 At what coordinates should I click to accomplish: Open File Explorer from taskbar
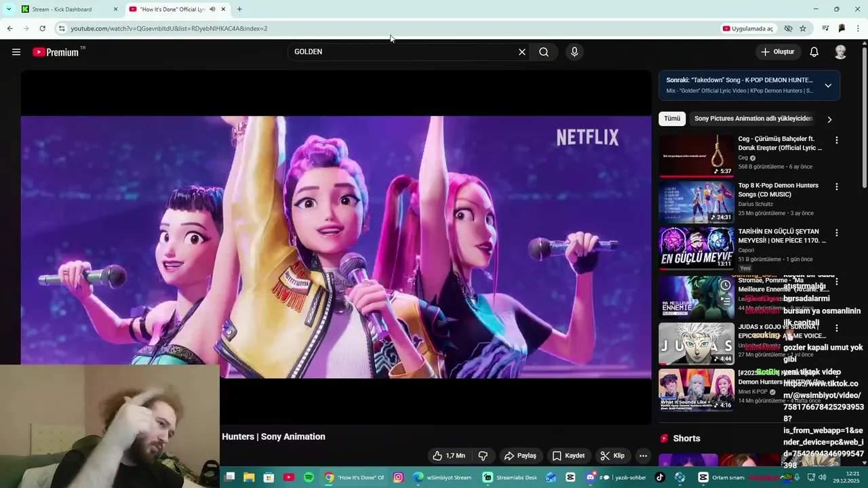pos(250,478)
